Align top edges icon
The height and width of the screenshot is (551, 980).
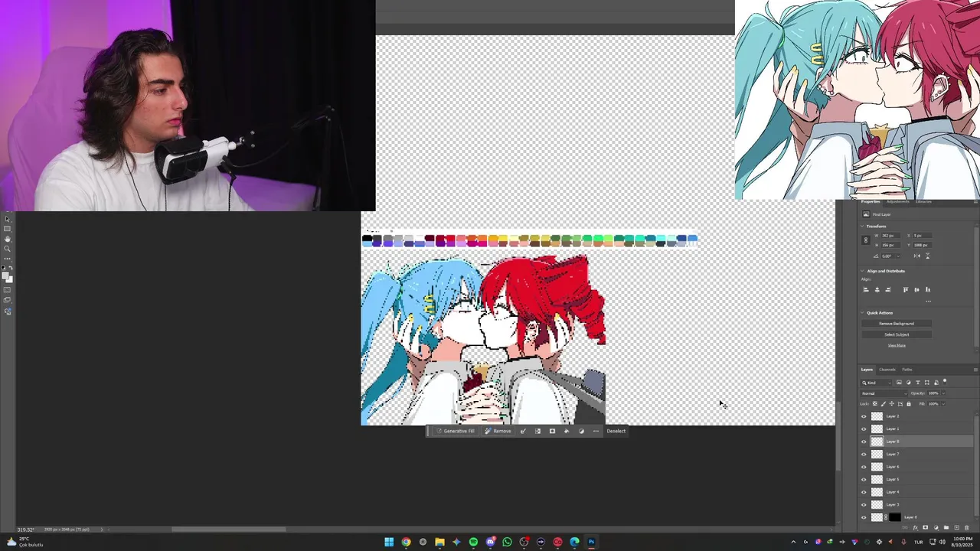906,290
